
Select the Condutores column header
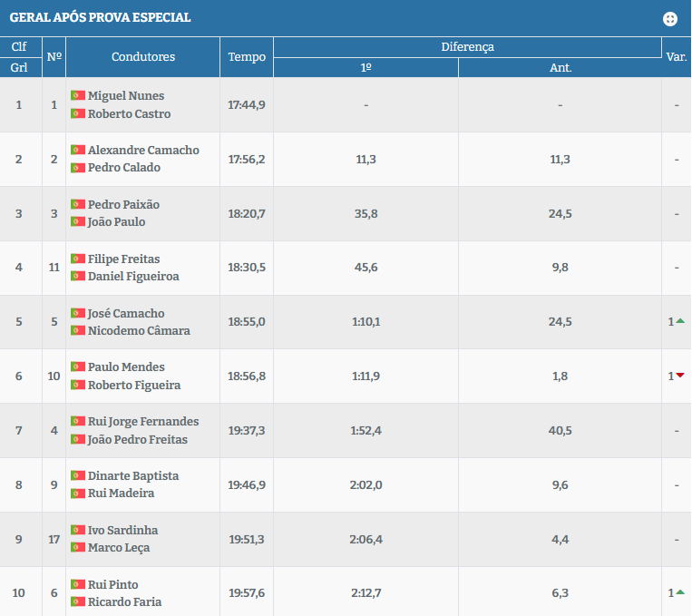[142, 57]
